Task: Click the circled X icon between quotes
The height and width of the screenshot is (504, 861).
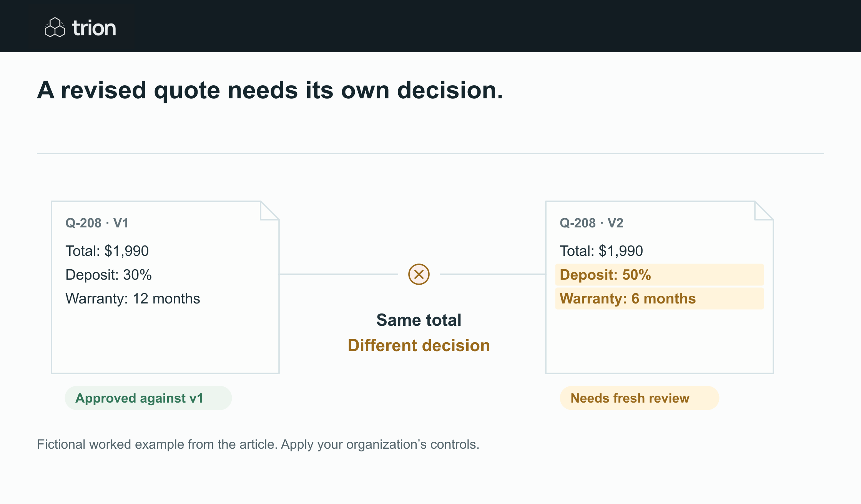Action: coord(419,274)
